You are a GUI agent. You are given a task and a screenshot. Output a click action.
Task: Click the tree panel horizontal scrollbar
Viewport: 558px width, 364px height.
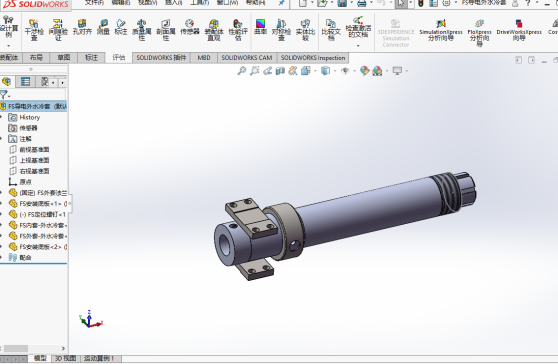click(x=33, y=348)
